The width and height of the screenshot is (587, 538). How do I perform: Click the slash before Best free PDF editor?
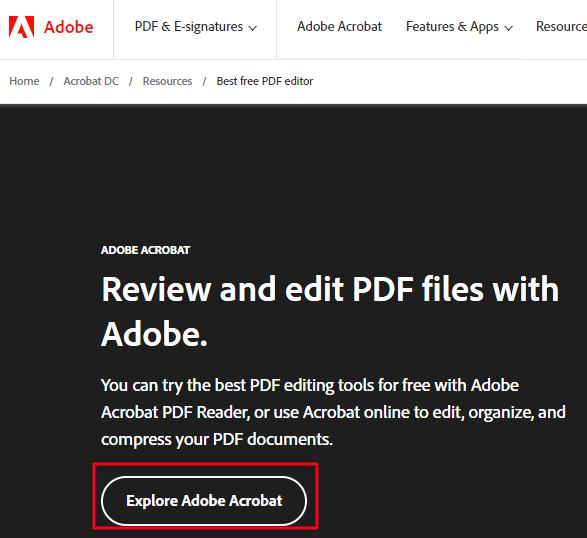pos(204,81)
